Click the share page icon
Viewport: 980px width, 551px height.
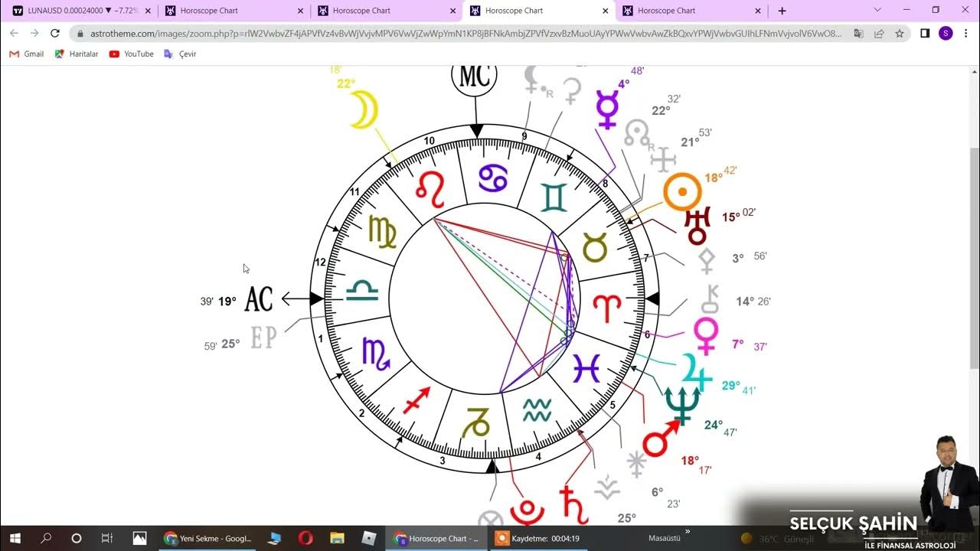click(x=879, y=34)
